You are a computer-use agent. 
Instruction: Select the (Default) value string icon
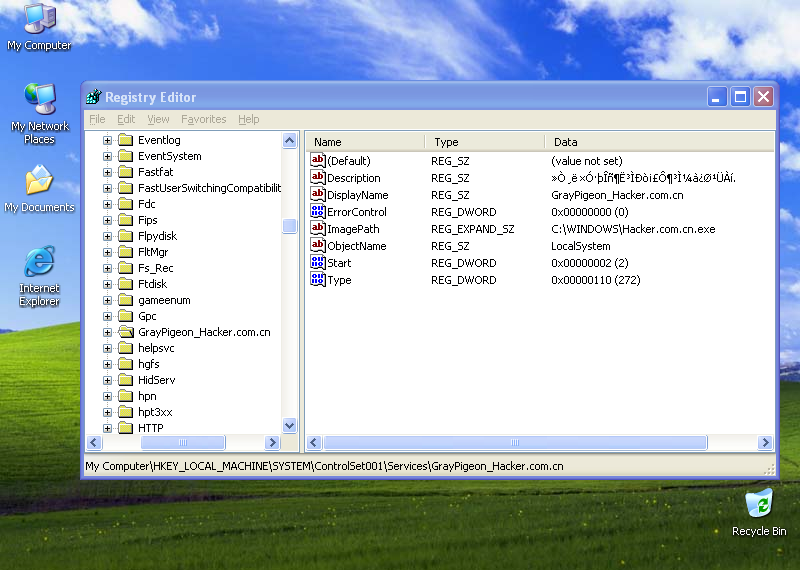click(317, 160)
